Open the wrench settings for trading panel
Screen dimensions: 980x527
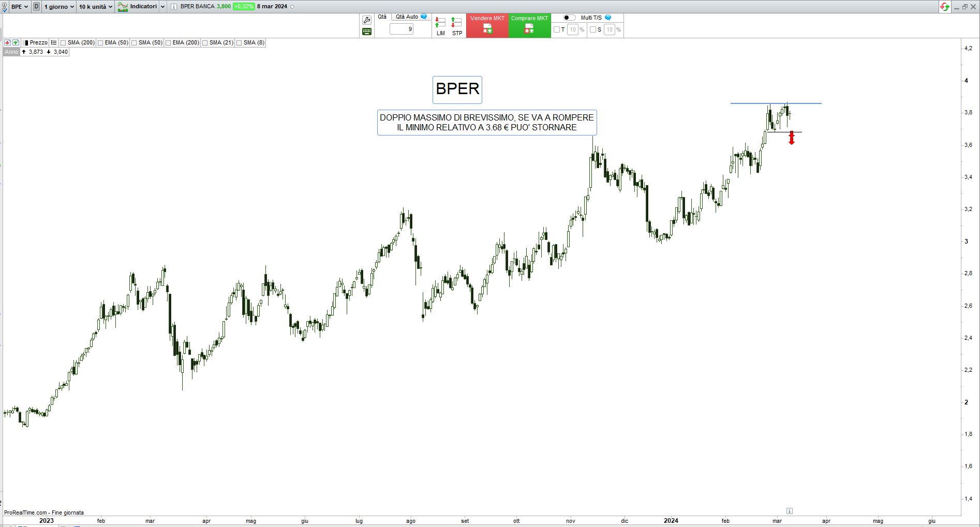click(367, 20)
